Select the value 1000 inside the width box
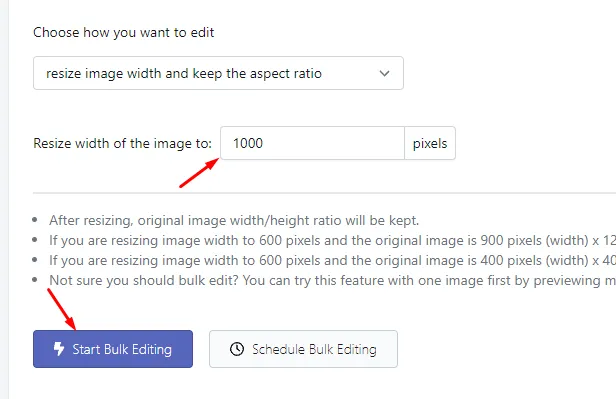616x399 pixels. point(248,143)
